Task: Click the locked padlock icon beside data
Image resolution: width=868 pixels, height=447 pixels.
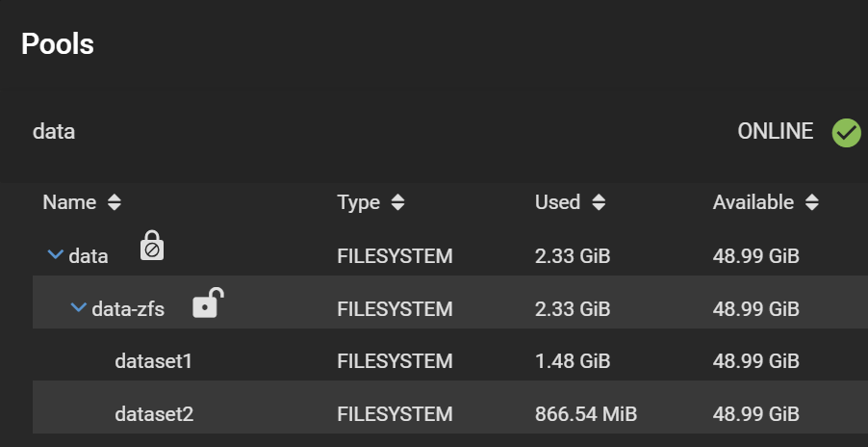Action: [152, 246]
